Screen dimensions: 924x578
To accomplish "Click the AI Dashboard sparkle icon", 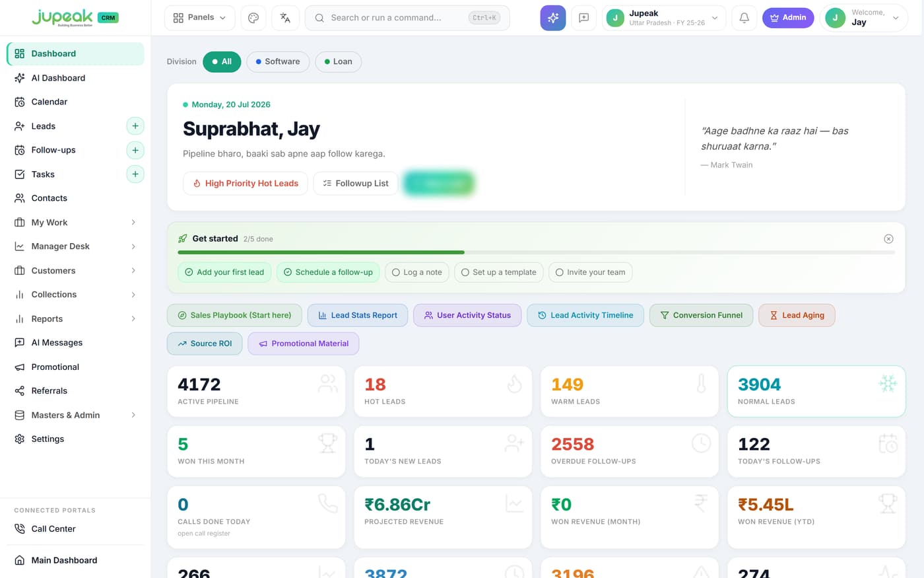I will click(x=20, y=78).
